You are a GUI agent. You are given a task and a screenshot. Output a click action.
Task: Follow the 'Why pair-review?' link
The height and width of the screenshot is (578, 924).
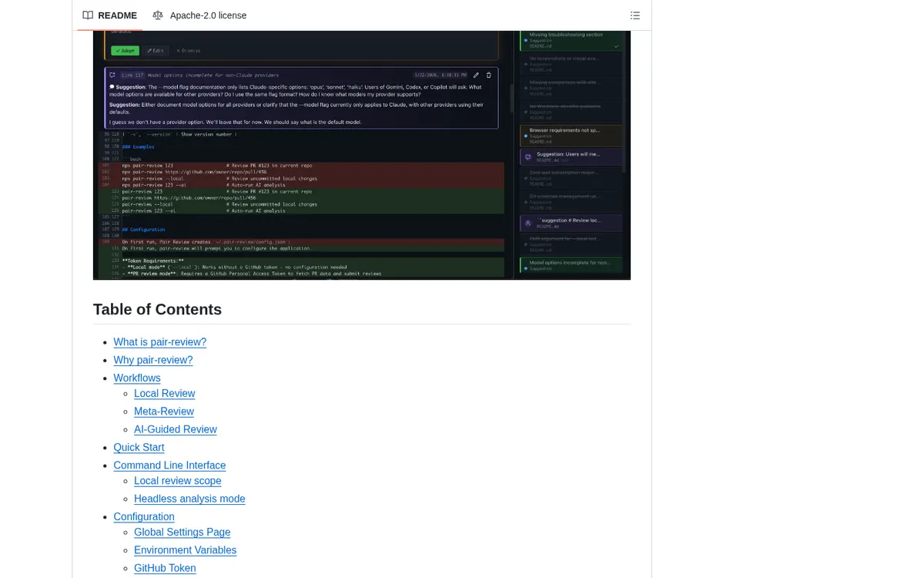153,360
